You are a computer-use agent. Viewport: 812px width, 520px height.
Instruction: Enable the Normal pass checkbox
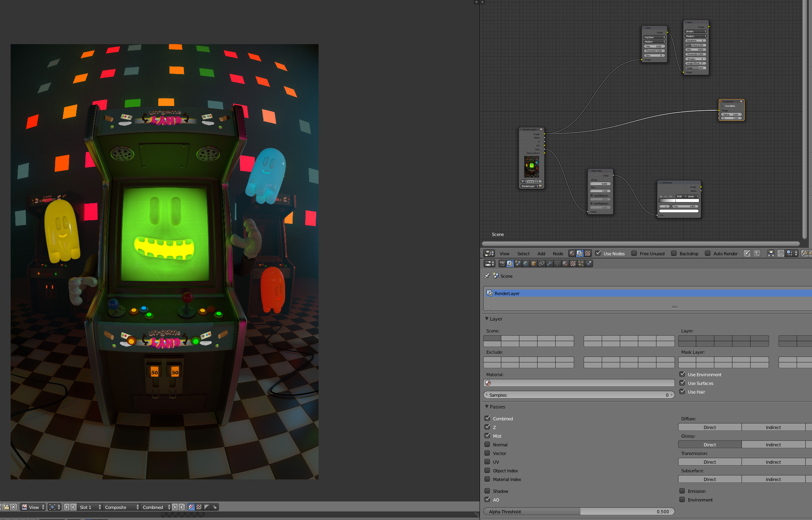tap(487, 444)
